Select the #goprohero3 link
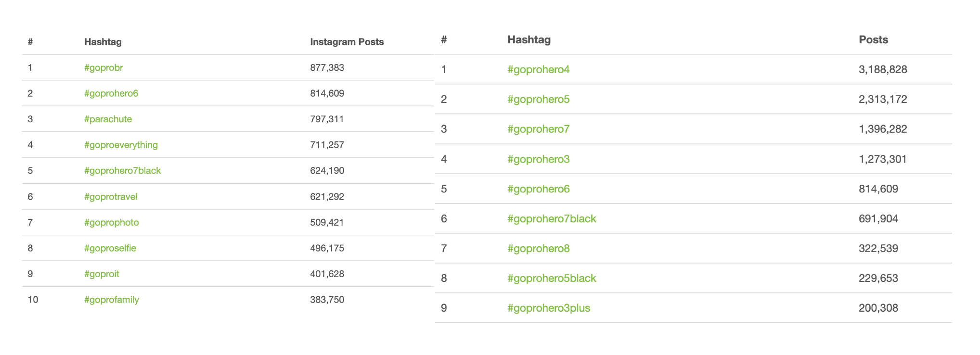The height and width of the screenshot is (355, 980). [539, 159]
